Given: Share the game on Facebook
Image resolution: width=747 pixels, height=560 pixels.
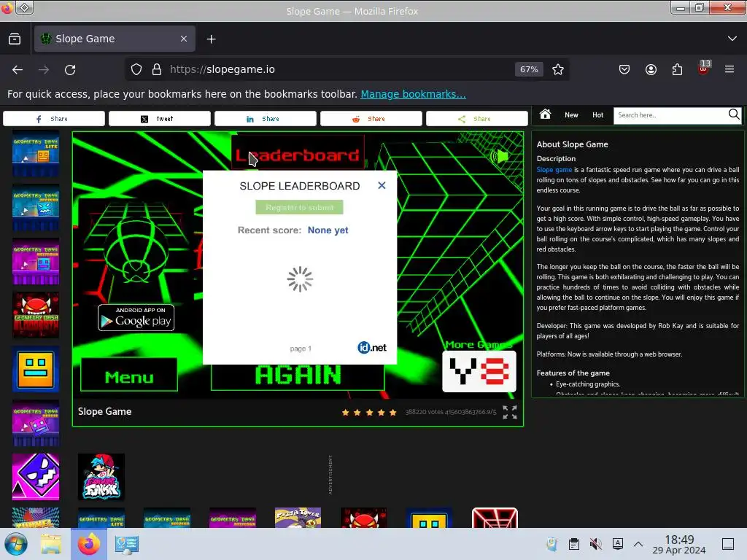Looking at the screenshot, I should point(54,119).
